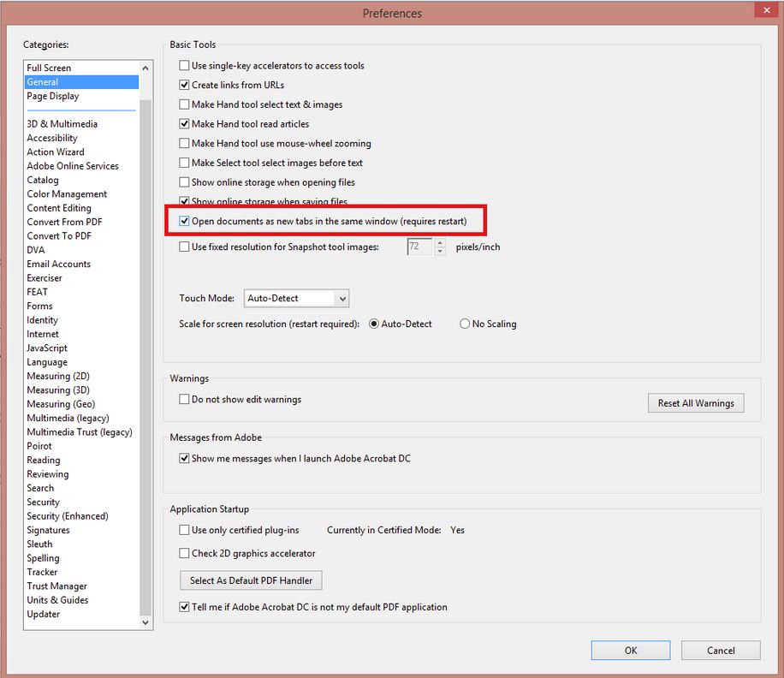Close the Preferences window
Viewport: 784px width, 678px height.
click(x=767, y=10)
